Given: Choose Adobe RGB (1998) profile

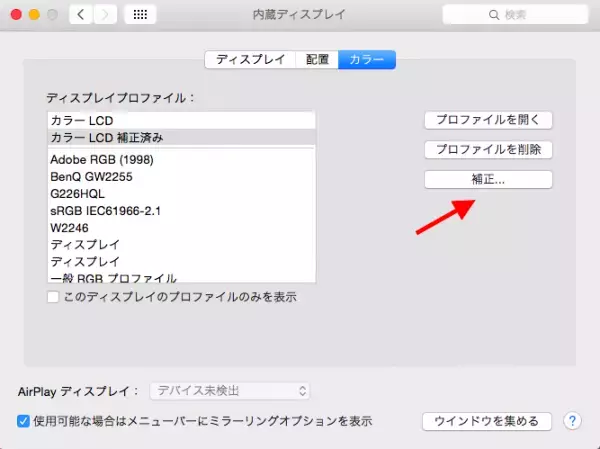Looking at the screenshot, I should (x=181, y=160).
